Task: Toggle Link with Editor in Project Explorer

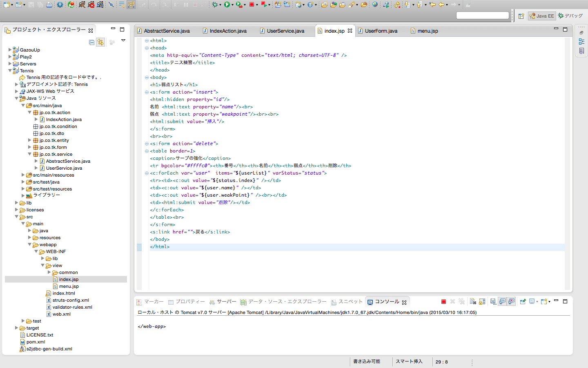Action: pos(100,42)
